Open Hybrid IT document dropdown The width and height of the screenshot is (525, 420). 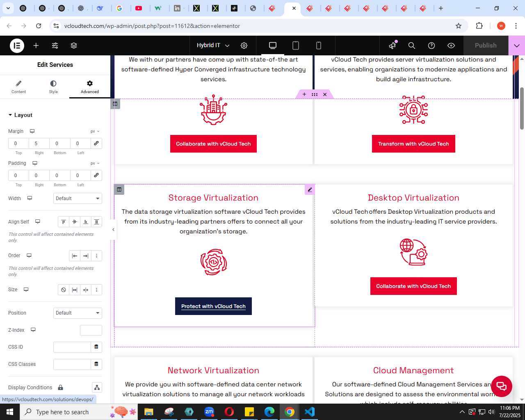[x=213, y=46]
